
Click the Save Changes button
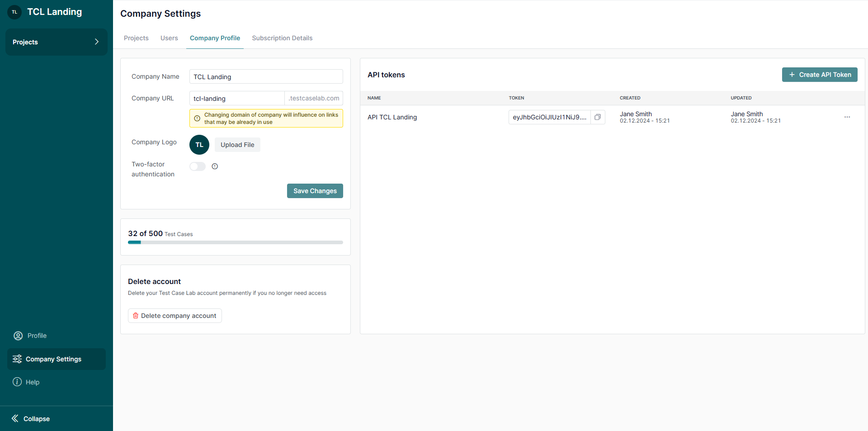[315, 191]
